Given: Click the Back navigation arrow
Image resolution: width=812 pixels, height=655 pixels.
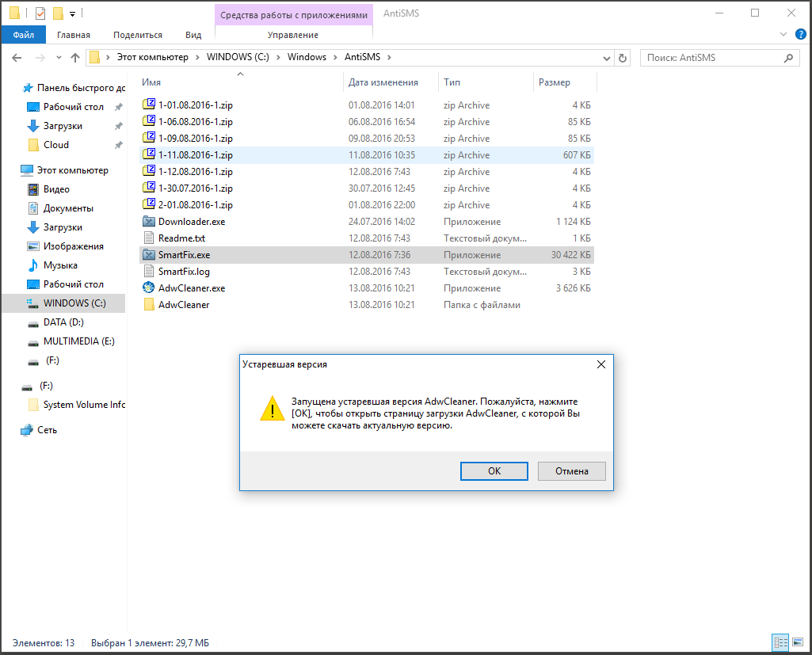Looking at the screenshot, I should [17, 58].
